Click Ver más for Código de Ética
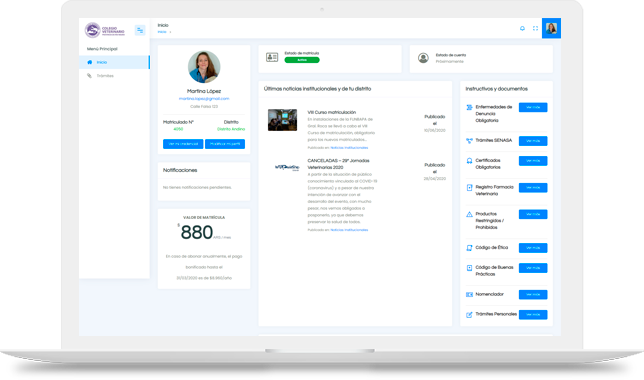Screen dimensions: 644x380 (x=533, y=248)
